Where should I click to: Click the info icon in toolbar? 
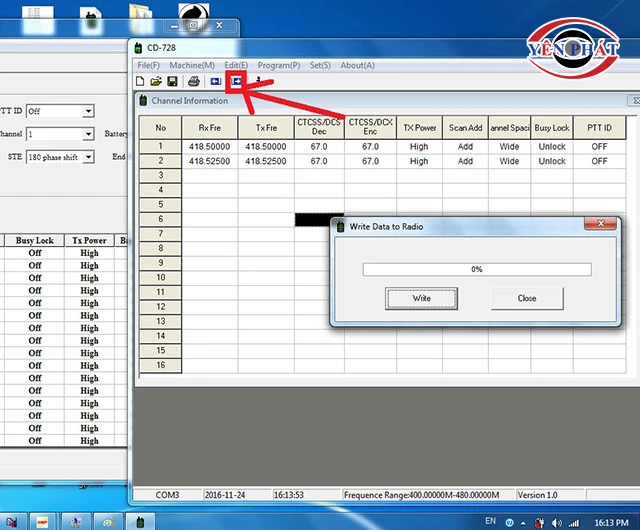coord(258,80)
